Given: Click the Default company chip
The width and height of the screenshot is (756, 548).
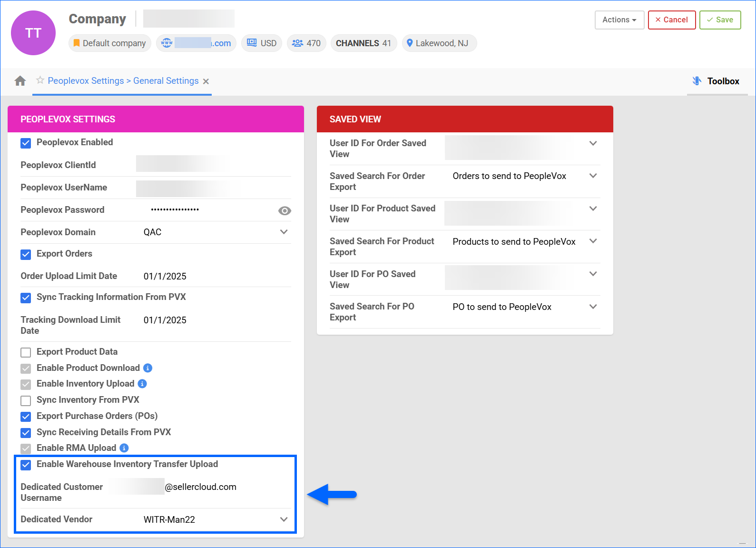Looking at the screenshot, I should (110, 43).
